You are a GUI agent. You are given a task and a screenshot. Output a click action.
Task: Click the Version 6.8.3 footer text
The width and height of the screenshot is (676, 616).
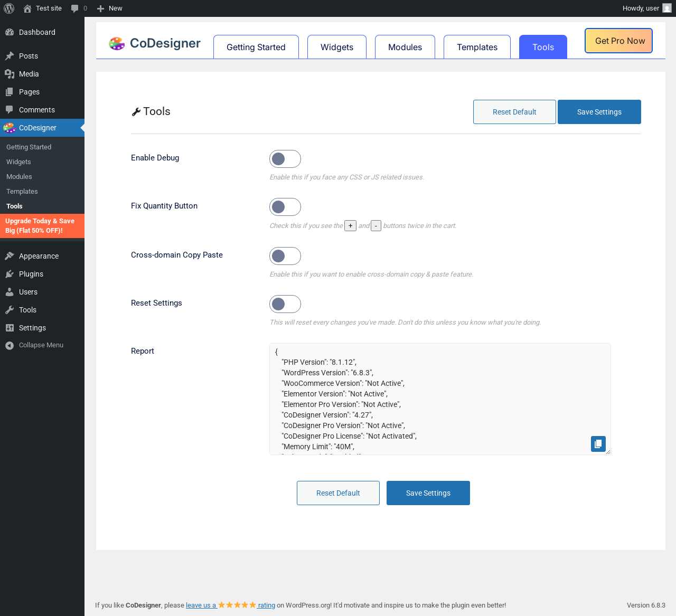point(646,605)
